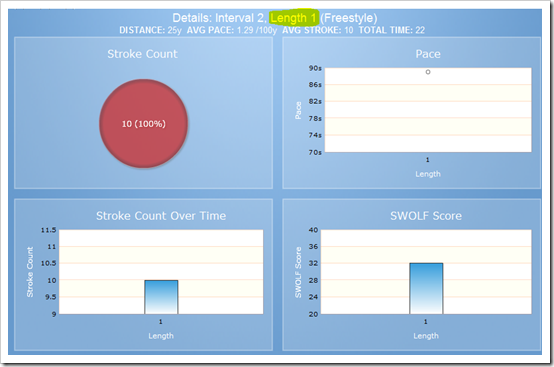Viewport: 554px width, 367px height.
Task: Click the red stroke count pie circle
Action: 143,123
